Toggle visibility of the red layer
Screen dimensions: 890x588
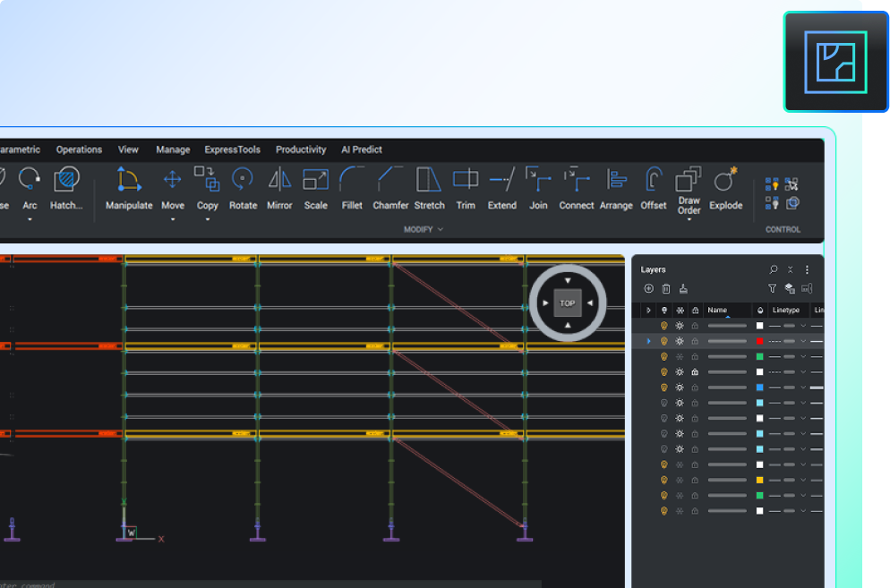663,340
